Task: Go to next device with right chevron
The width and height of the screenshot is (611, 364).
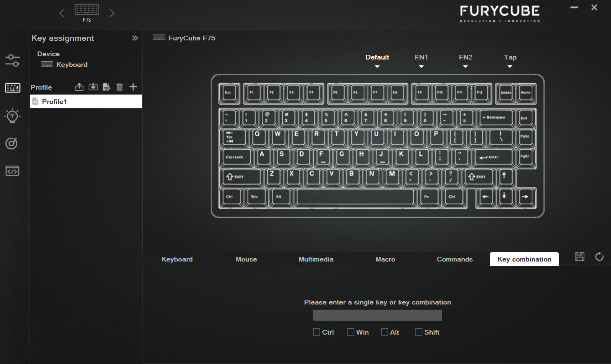Action: (112, 13)
